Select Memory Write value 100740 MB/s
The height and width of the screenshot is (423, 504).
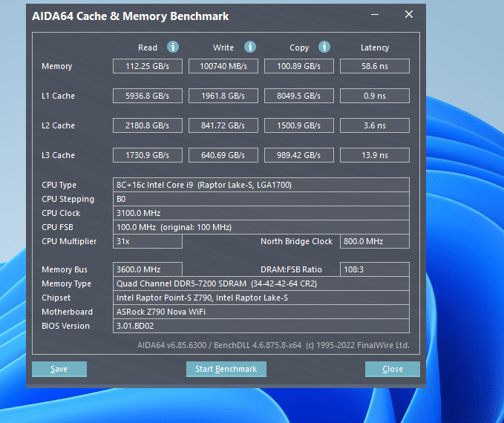pos(223,66)
